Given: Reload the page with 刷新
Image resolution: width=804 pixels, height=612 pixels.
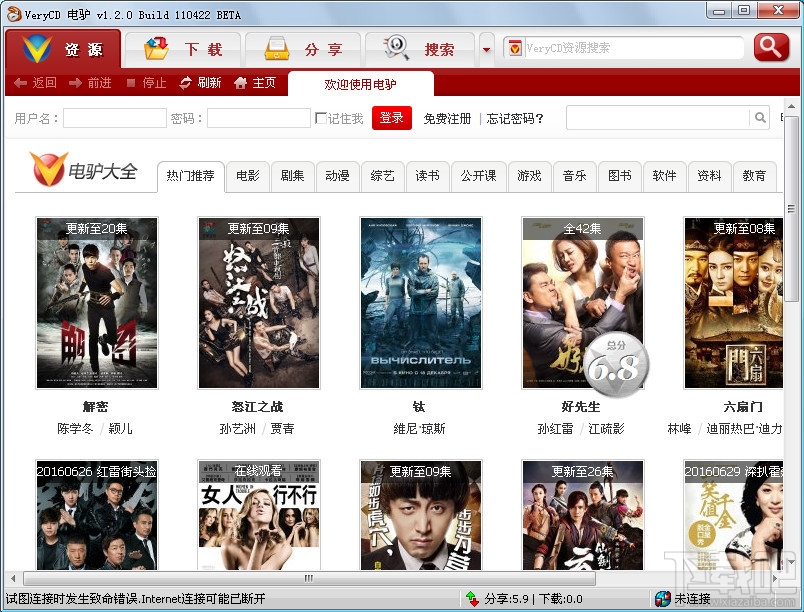Looking at the screenshot, I should pyautogui.click(x=200, y=83).
